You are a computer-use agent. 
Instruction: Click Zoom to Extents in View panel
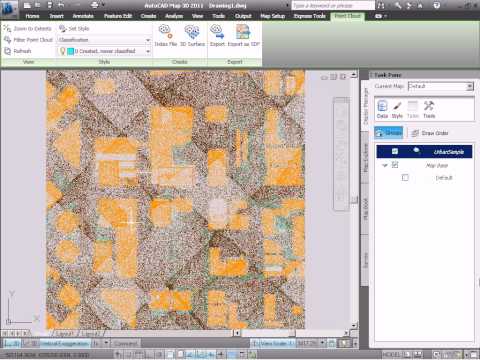click(x=28, y=29)
